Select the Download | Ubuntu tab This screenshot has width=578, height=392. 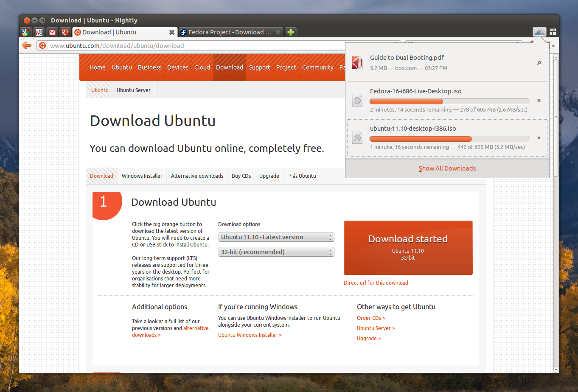pyautogui.click(x=125, y=32)
